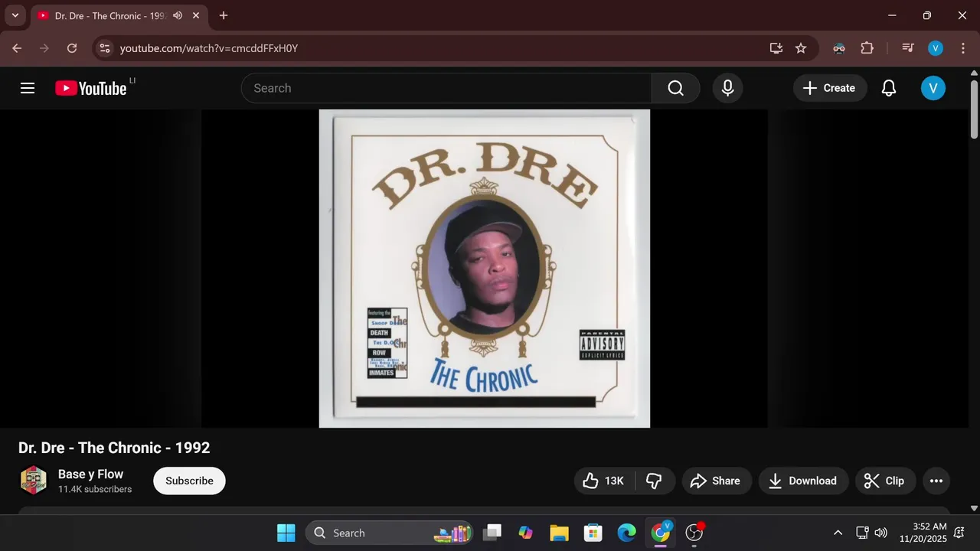Go back in the browser

click(x=17, y=48)
